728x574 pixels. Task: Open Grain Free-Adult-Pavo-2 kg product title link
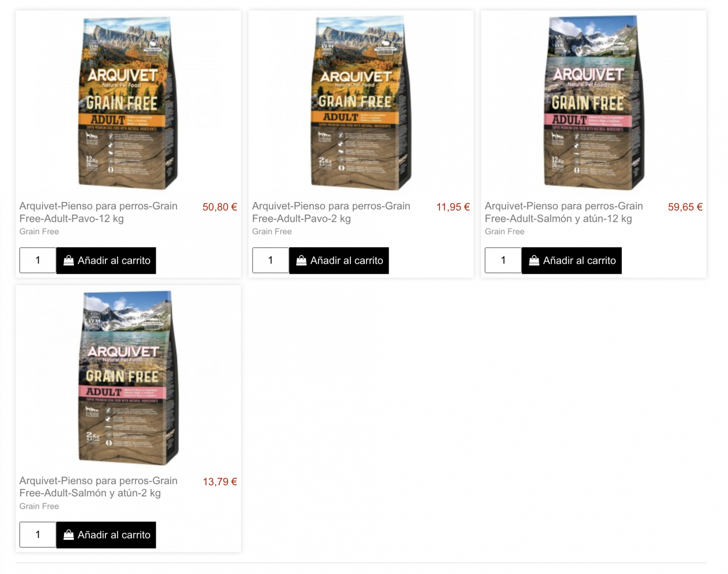coord(331,212)
